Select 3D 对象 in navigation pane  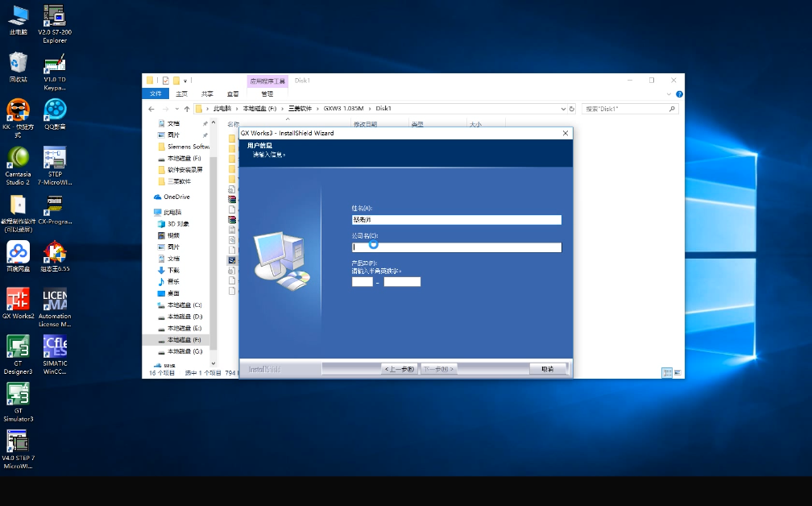point(173,224)
